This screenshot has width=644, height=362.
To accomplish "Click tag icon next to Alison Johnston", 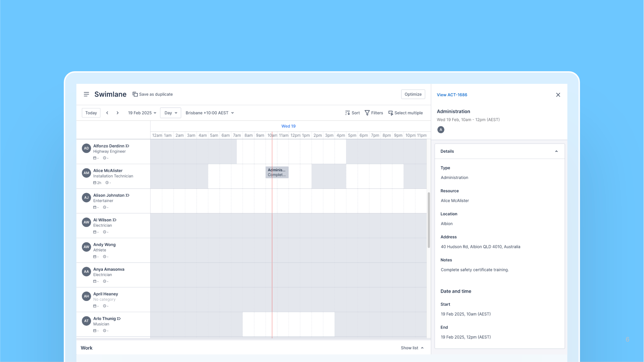I will pyautogui.click(x=128, y=195).
